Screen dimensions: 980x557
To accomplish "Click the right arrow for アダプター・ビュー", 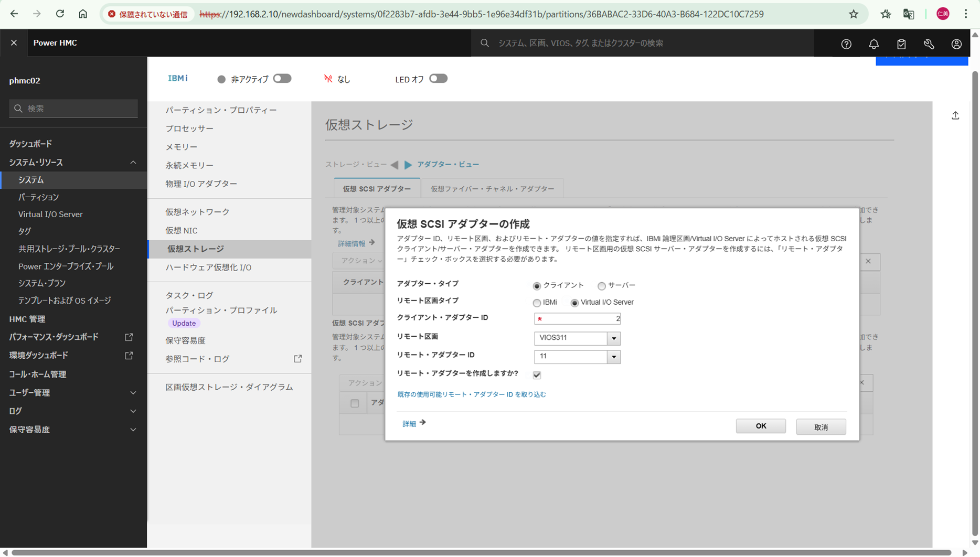I will coord(408,165).
